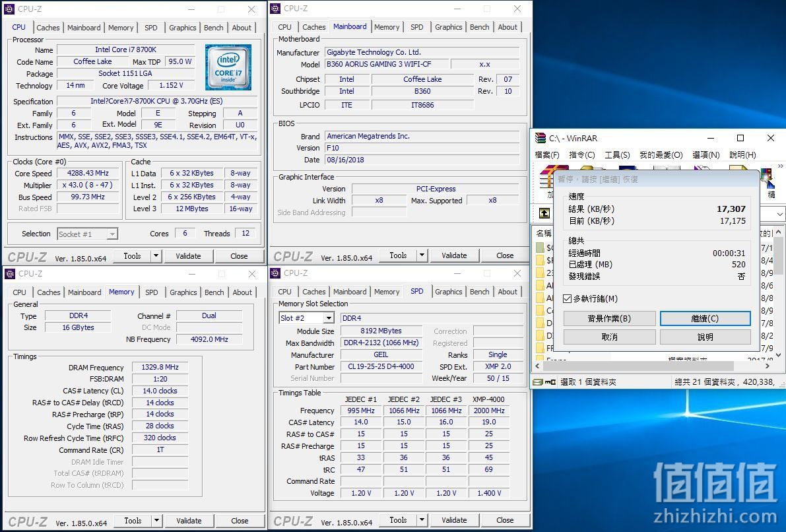Click 背景作業(B) background button
The width and height of the screenshot is (786, 532).
610,318
